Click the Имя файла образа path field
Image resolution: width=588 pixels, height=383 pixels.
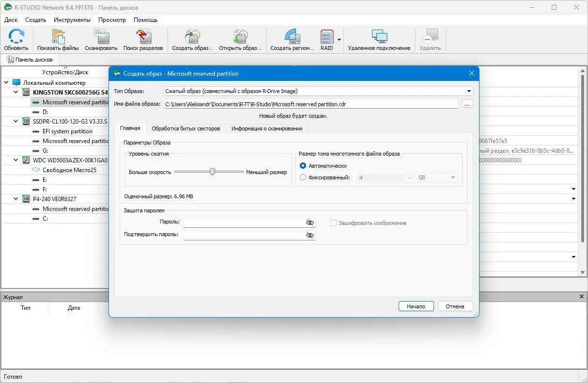click(x=311, y=104)
